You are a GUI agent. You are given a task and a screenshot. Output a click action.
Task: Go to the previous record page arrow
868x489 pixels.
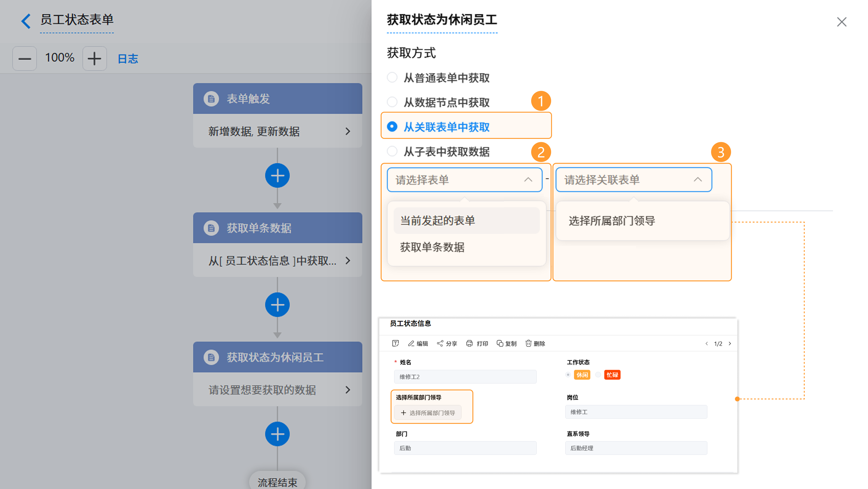[x=707, y=344]
